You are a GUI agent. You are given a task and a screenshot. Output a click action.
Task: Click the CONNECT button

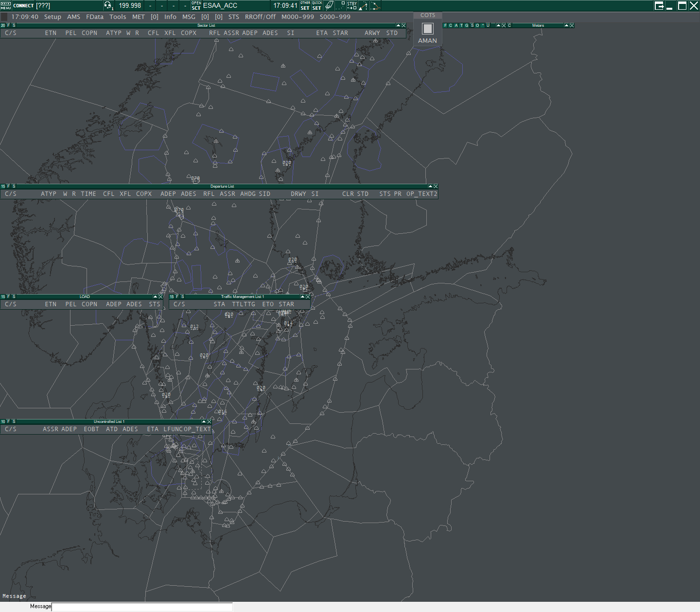(x=23, y=6)
